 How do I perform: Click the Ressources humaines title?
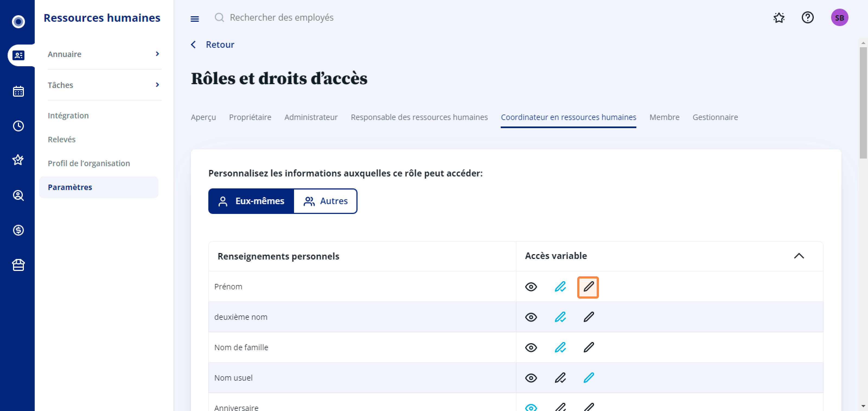102,18
